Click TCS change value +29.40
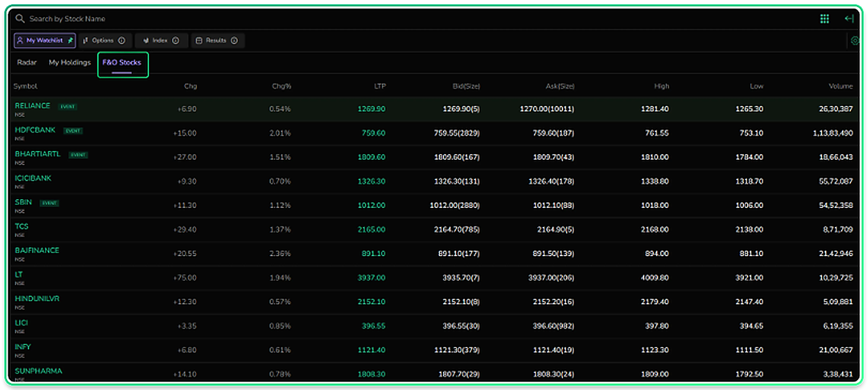This screenshot has height=390, width=868. click(185, 229)
